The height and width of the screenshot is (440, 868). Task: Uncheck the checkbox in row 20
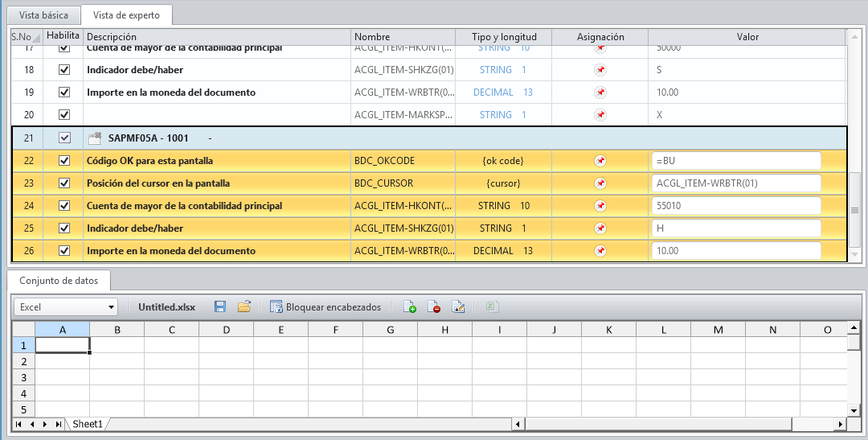click(64, 115)
